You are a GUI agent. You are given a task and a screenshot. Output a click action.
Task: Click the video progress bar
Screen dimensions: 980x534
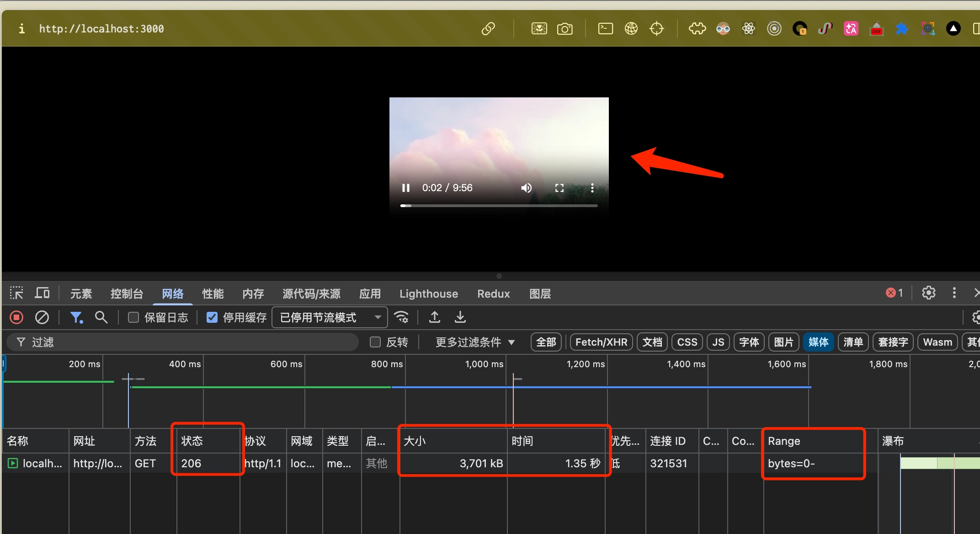(x=499, y=206)
